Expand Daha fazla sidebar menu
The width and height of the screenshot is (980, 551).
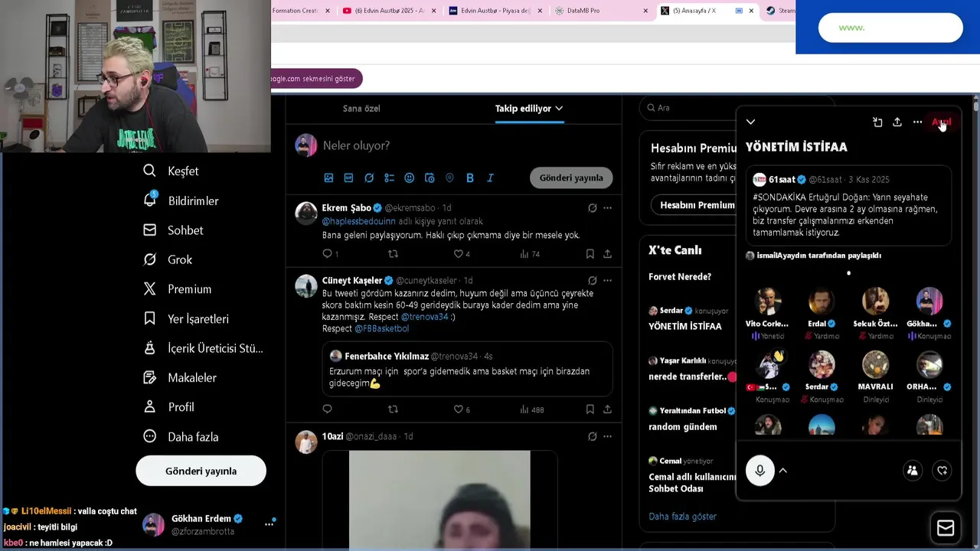(x=181, y=436)
